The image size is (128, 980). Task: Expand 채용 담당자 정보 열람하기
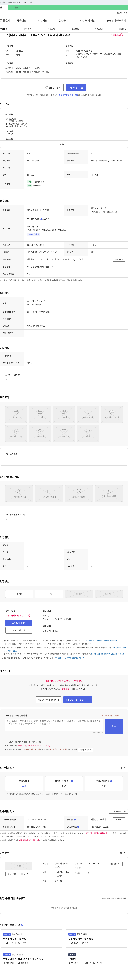(78, 700)
